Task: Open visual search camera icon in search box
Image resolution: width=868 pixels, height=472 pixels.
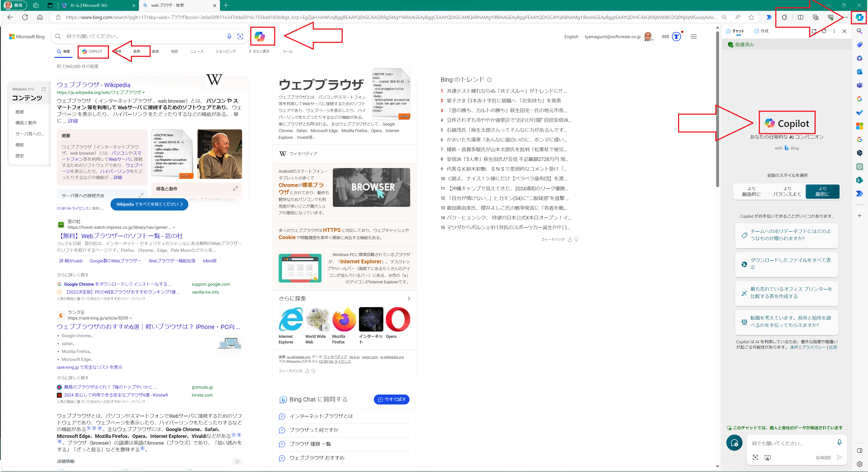Action: point(240,36)
